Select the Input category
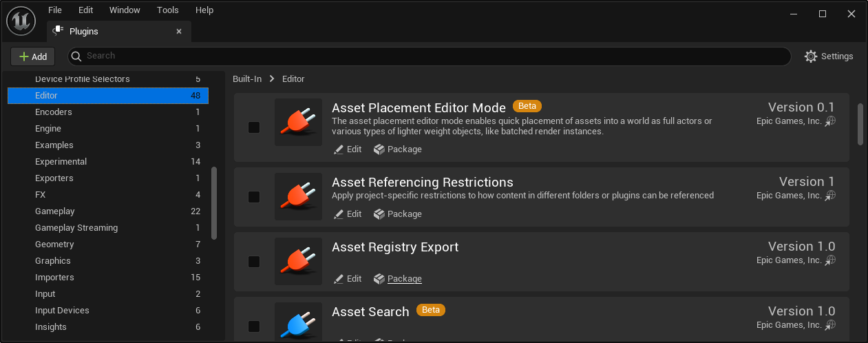The width and height of the screenshot is (868, 343). (108, 294)
